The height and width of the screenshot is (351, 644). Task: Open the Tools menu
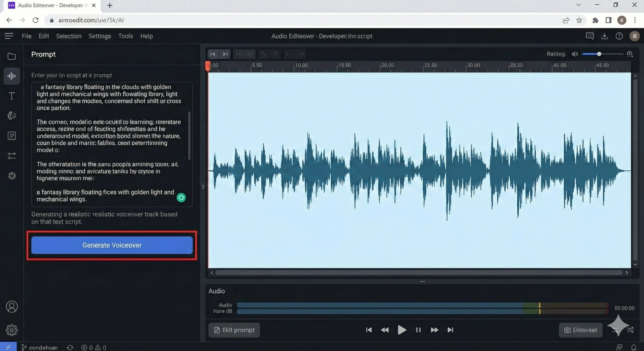click(126, 36)
